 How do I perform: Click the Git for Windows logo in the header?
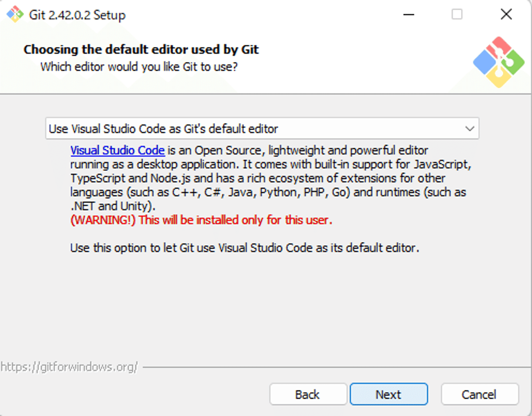498,62
